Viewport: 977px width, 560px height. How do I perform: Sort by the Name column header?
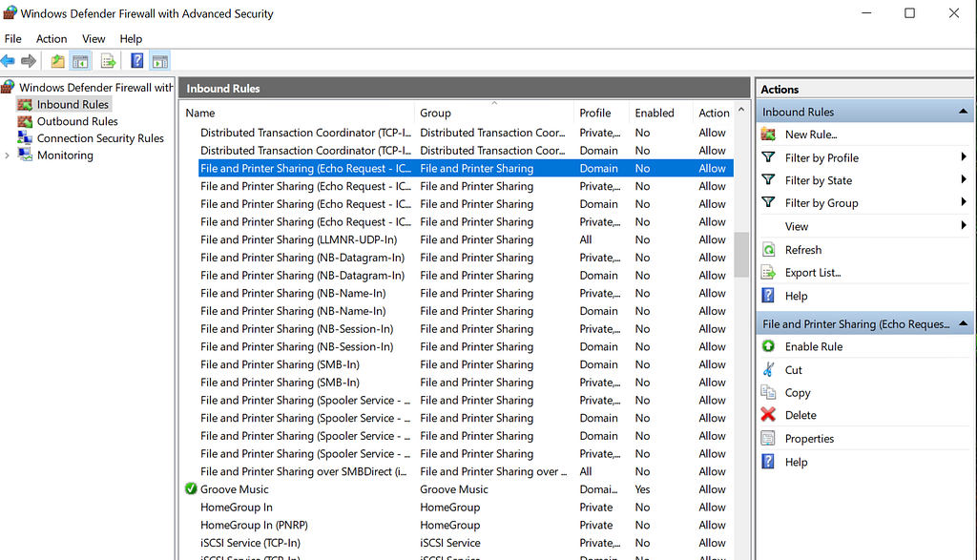coord(299,113)
